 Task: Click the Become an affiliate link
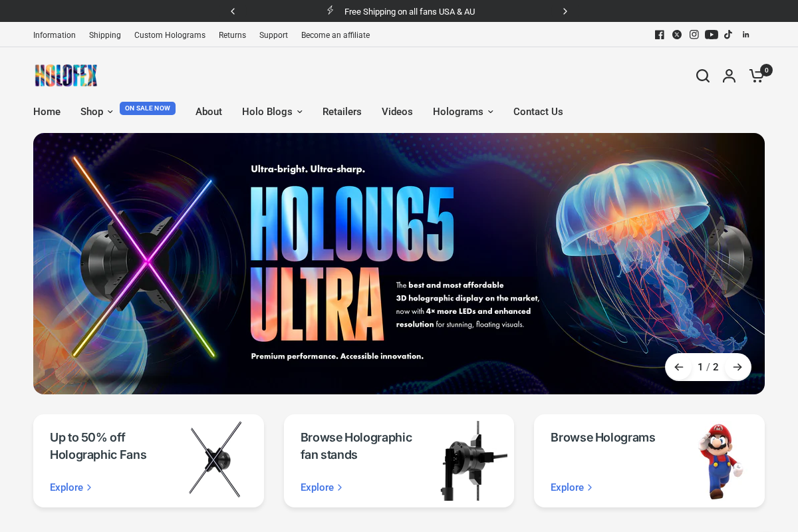(x=335, y=35)
